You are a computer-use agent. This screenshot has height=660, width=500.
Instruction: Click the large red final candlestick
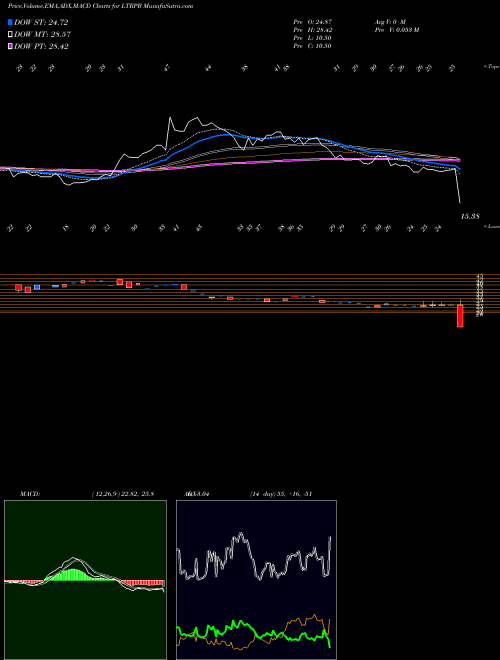460,316
